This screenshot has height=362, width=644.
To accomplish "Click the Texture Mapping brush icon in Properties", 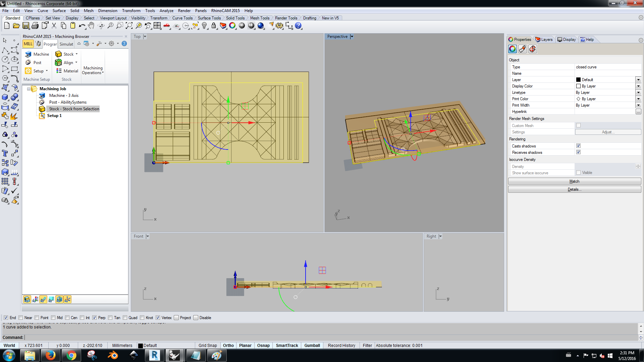I will click(523, 49).
